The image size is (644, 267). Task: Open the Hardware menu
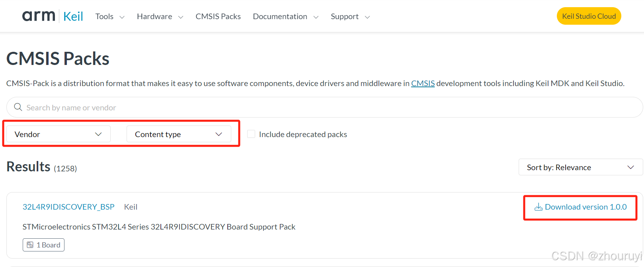point(154,16)
